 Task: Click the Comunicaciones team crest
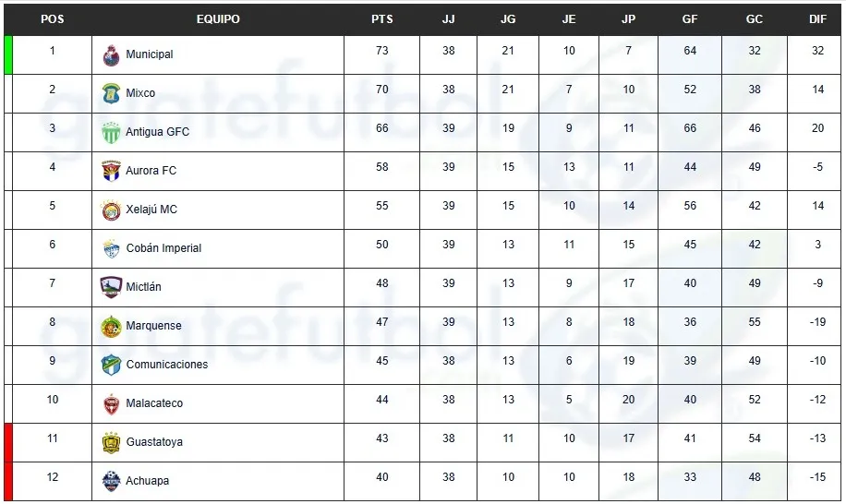pos(111,366)
